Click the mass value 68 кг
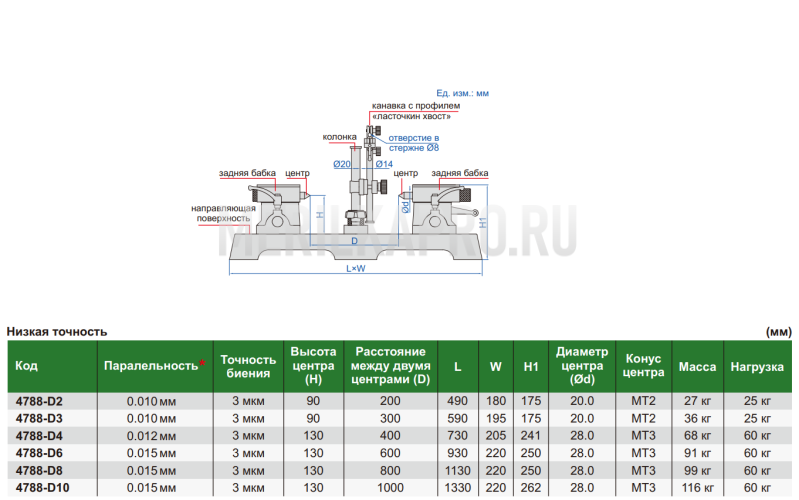The height and width of the screenshot is (500, 799). point(698,436)
